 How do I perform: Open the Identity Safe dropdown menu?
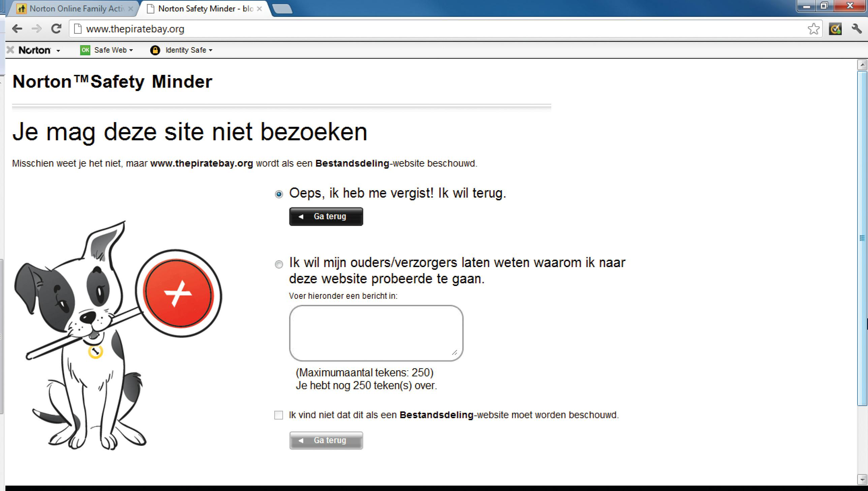click(x=211, y=50)
